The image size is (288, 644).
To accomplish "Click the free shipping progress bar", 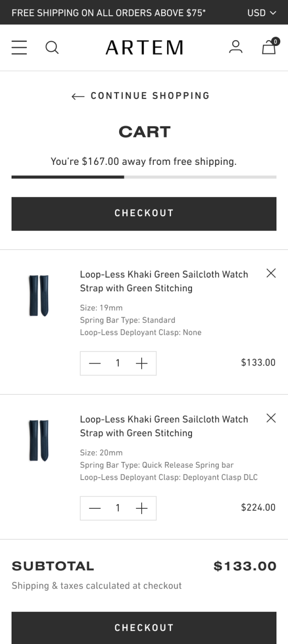I will (144, 177).
